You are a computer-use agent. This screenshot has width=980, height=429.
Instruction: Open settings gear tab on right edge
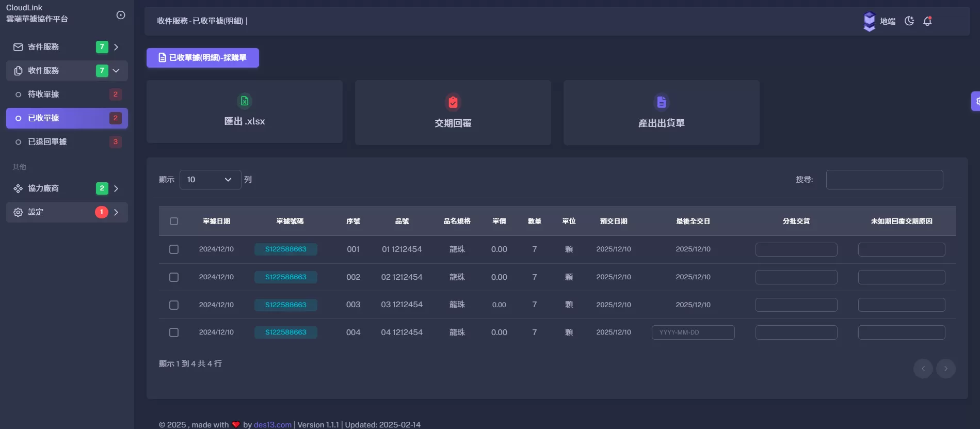pyautogui.click(x=976, y=101)
